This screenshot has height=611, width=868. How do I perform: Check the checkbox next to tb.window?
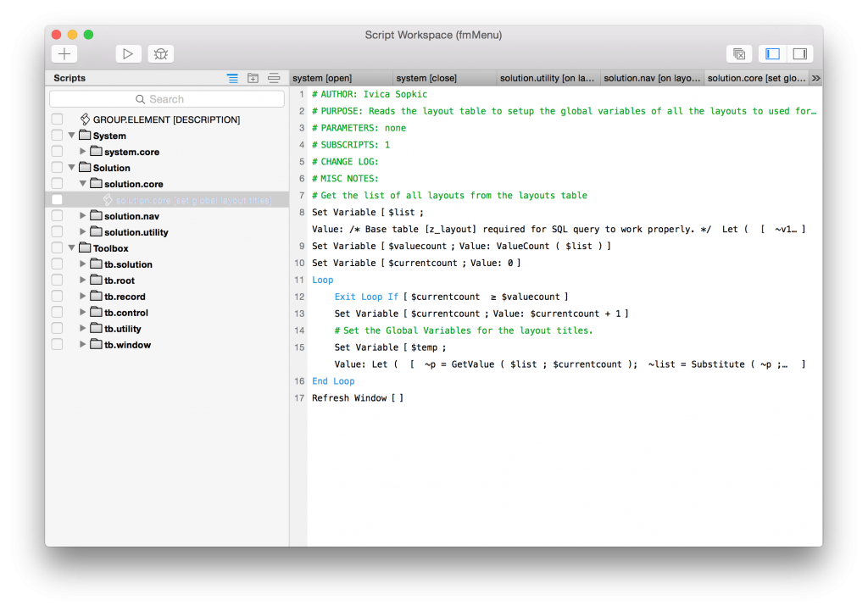[56, 344]
